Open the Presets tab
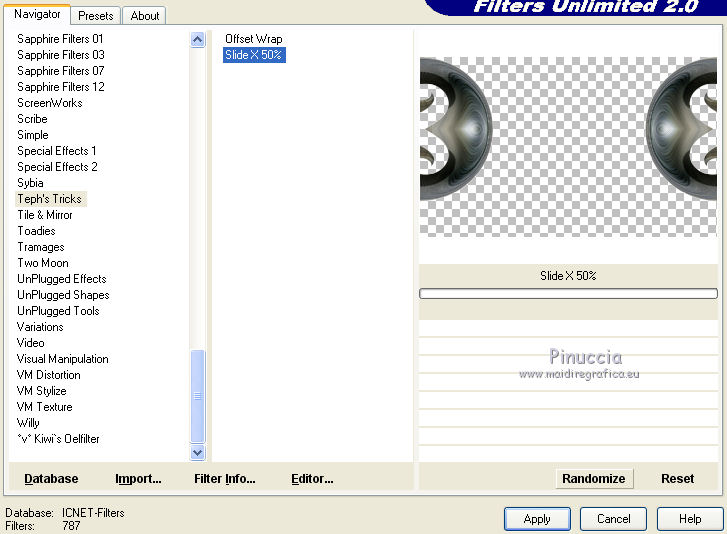The image size is (727, 534). point(96,16)
